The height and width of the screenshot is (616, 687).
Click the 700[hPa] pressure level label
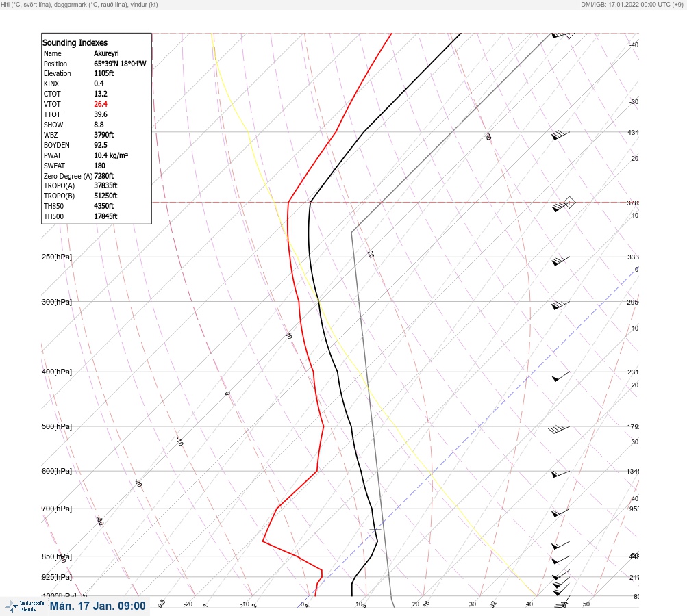tap(57, 509)
